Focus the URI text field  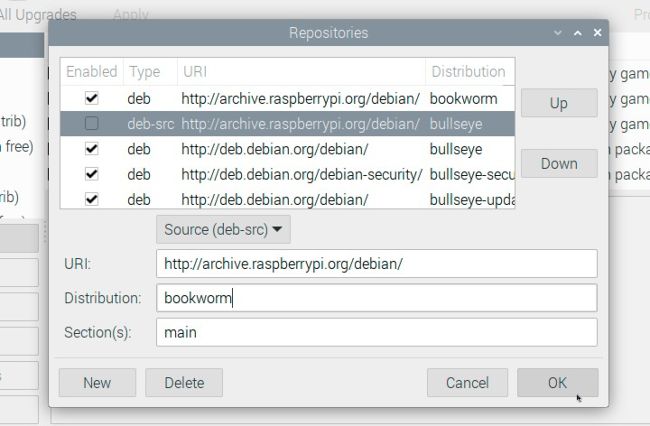coord(376,264)
